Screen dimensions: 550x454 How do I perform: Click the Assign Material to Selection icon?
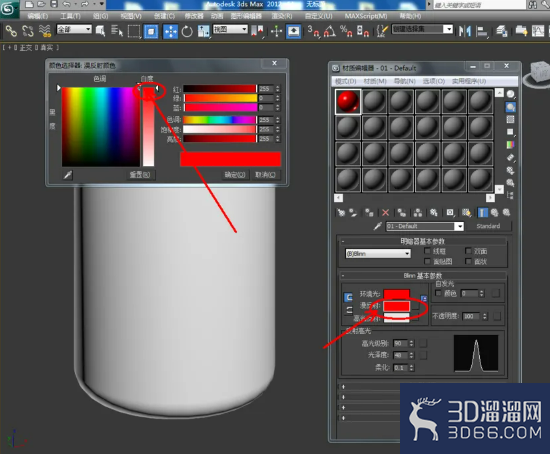[369, 213]
